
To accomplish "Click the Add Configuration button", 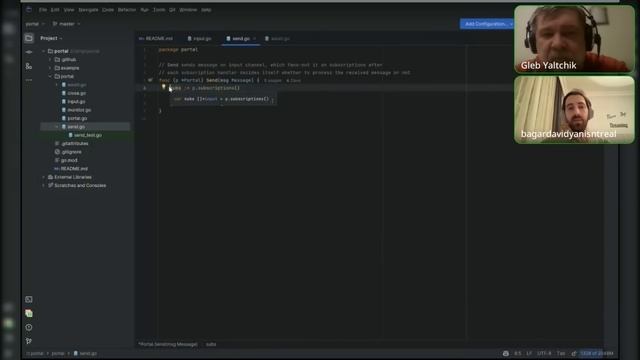I will pyautogui.click(x=487, y=24).
